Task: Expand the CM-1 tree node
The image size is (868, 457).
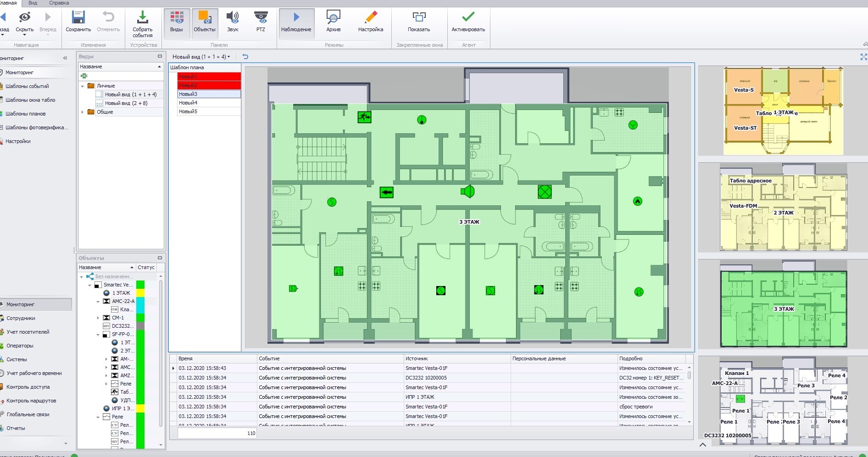Action: (98, 318)
